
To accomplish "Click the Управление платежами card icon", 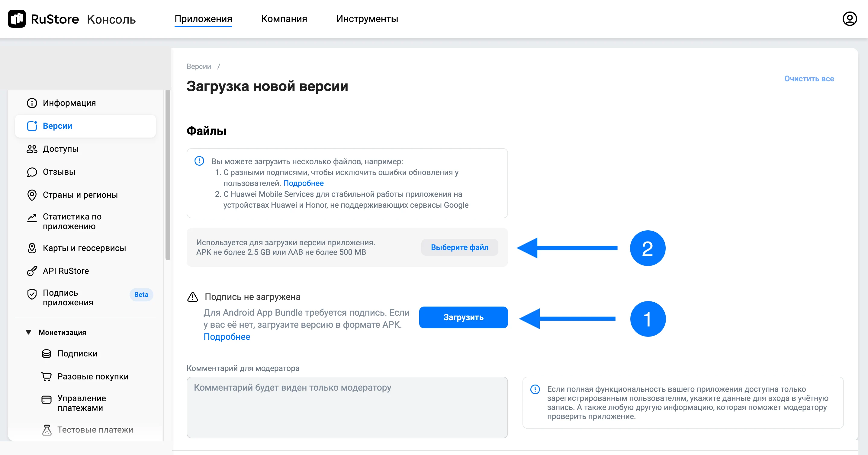I will coord(47,400).
